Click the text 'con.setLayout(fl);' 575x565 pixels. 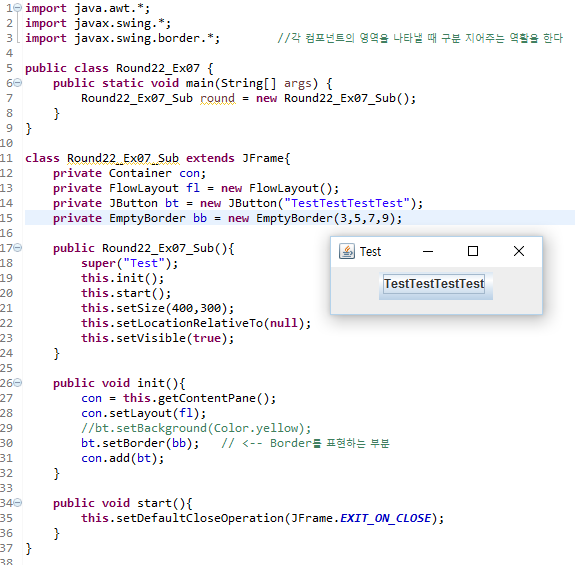[x=143, y=413]
